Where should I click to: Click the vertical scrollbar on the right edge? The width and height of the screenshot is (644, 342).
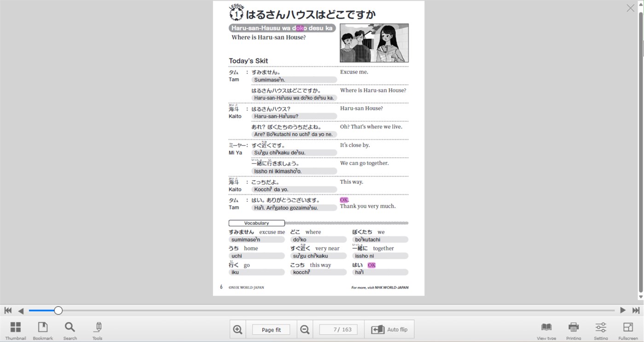641,152
